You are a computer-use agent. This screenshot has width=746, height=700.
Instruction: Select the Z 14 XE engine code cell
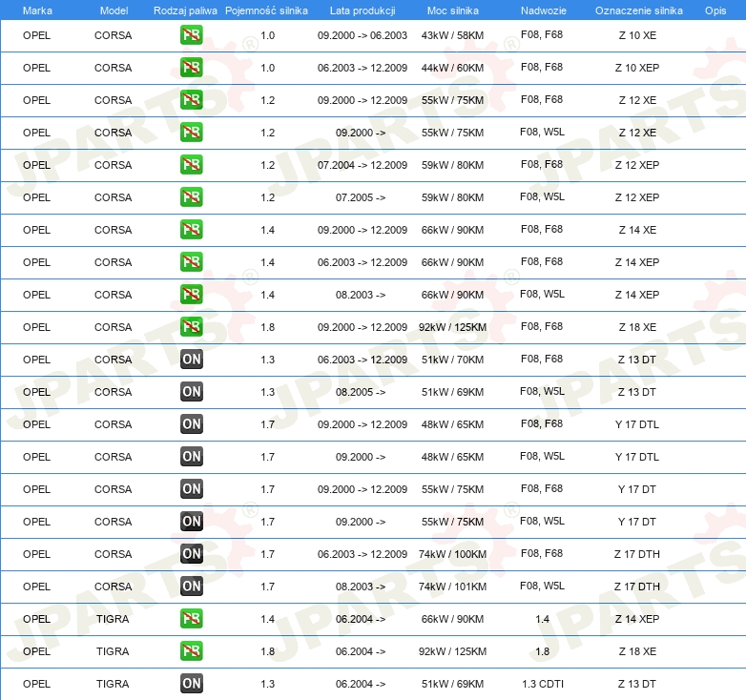click(x=637, y=230)
